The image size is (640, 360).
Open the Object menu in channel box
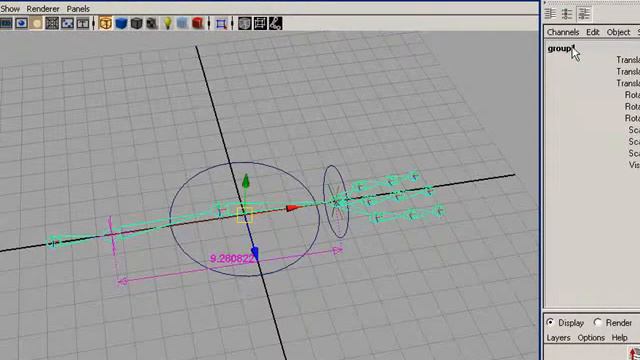[618, 32]
